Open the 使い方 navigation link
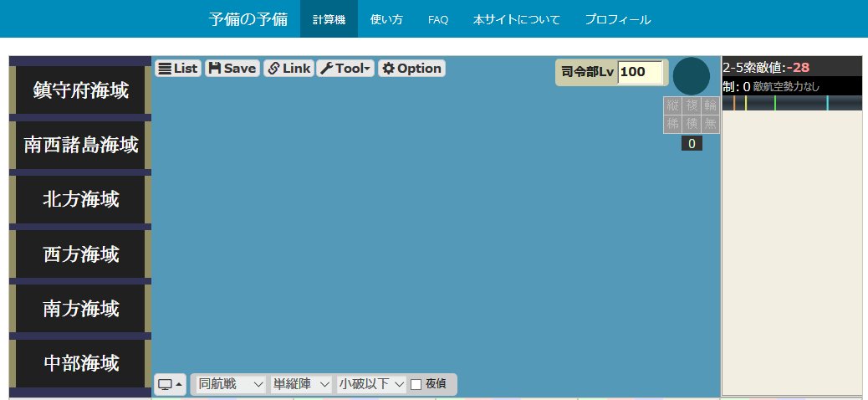The width and height of the screenshot is (868, 400). point(386,19)
